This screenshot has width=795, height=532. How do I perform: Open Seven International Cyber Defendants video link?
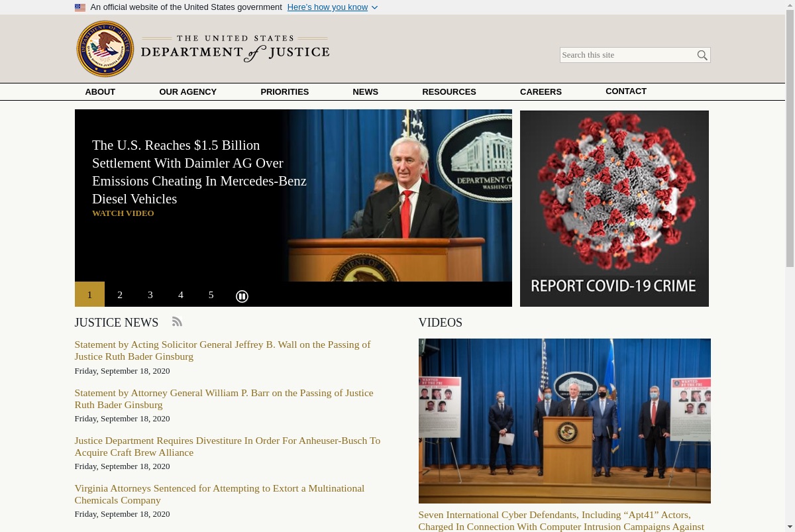561,521
